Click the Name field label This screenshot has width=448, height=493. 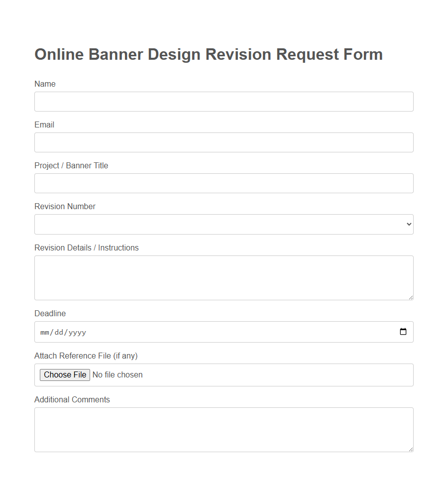pos(45,84)
